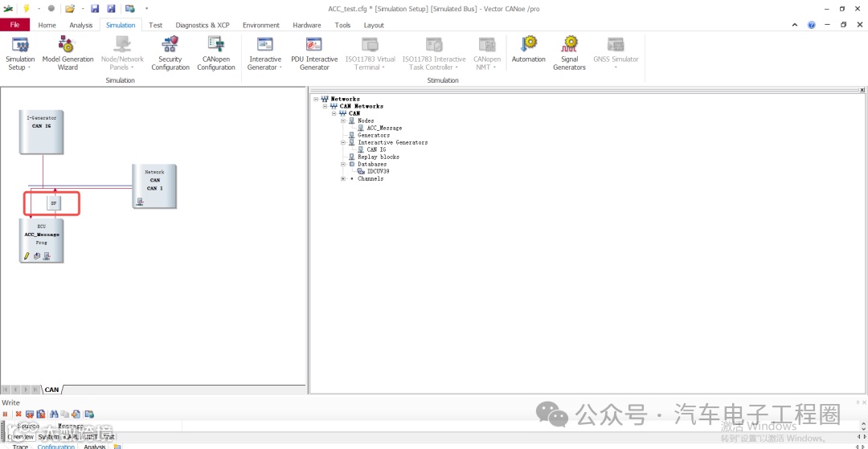Screen dimensions: 868x449
Task: Select the ECU ACC_Message node block
Action: pyautogui.click(x=42, y=240)
